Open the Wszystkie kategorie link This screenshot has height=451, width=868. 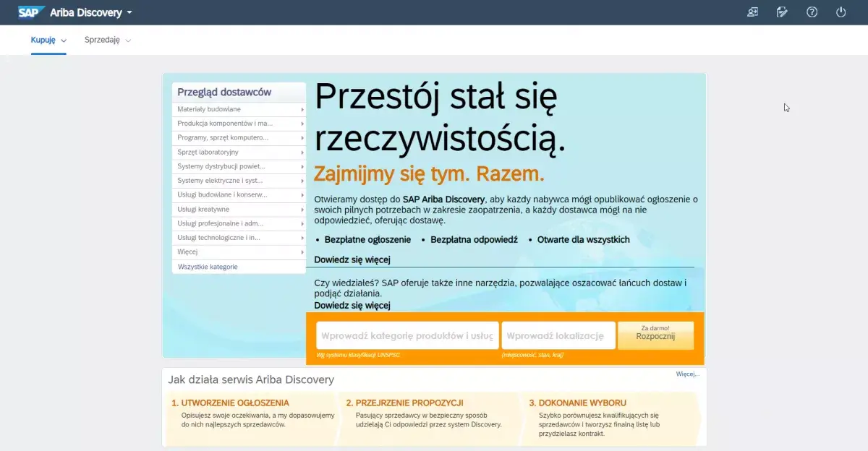(x=208, y=267)
